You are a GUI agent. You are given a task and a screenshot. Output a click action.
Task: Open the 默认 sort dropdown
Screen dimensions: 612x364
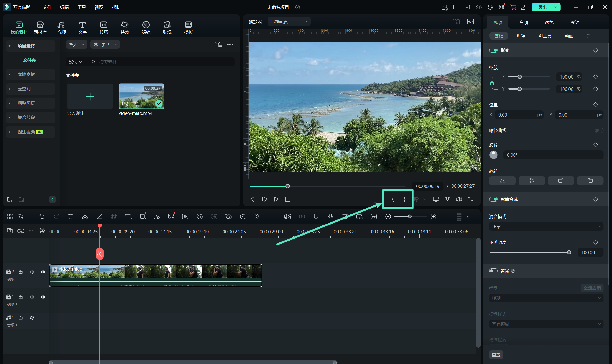(x=75, y=62)
